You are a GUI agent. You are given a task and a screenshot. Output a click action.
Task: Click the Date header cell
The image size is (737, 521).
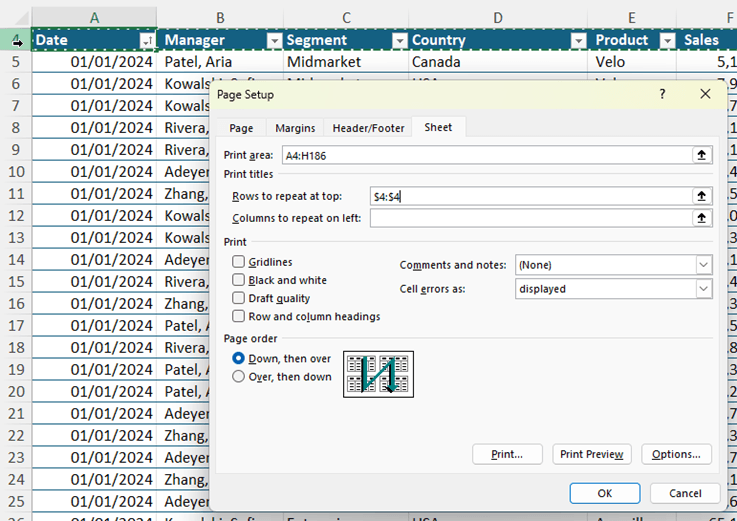tap(94, 40)
